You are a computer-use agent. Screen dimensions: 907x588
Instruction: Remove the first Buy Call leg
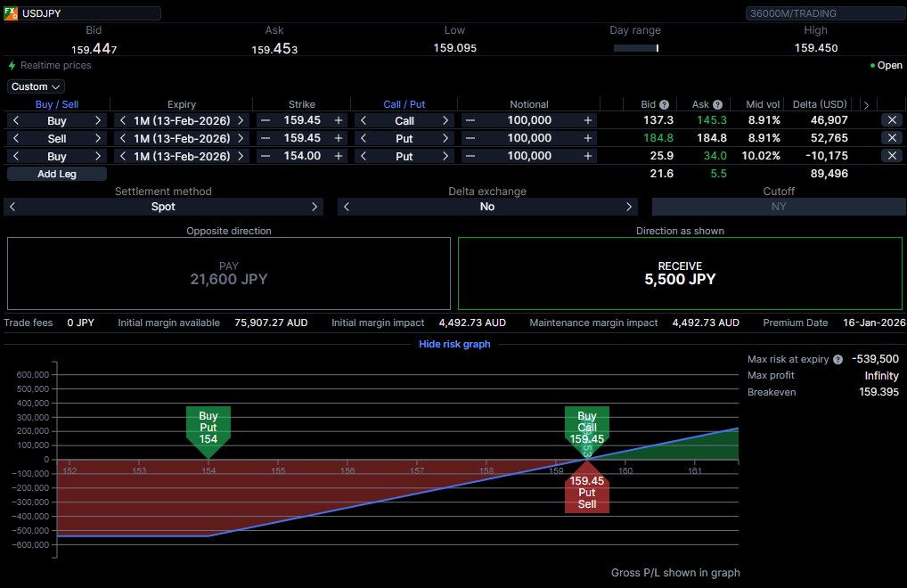(892, 120)
